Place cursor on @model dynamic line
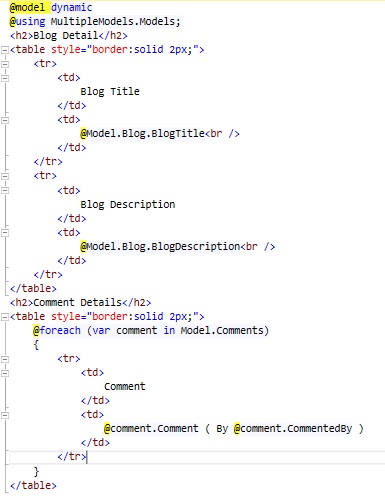 pos(51,7)
